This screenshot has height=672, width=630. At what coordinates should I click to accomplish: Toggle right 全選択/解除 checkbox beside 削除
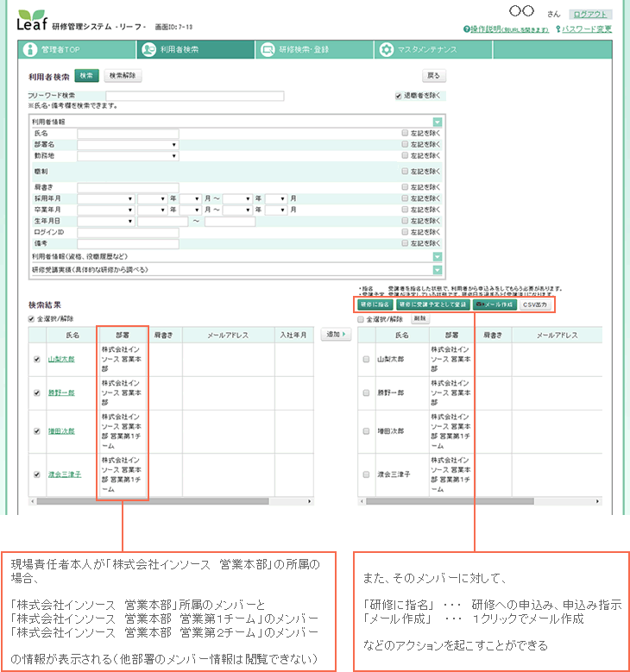tap(361, 319)
